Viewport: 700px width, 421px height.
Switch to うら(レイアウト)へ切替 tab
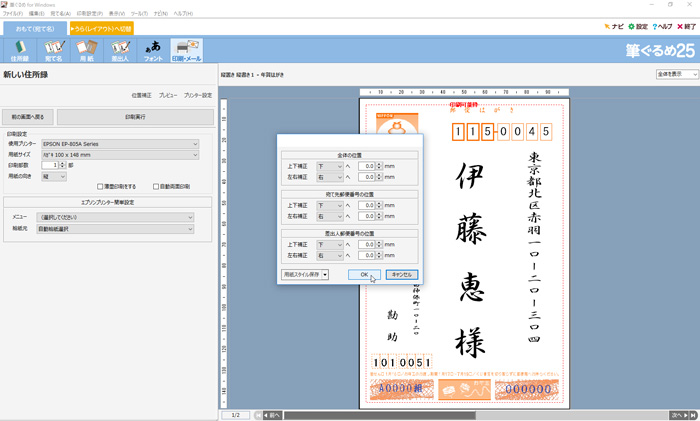tap(100, 29)
